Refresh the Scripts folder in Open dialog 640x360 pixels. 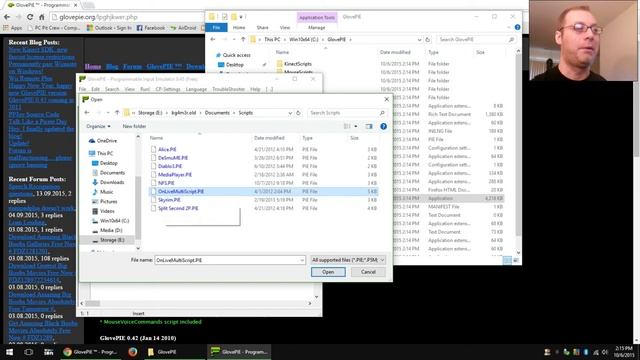point(298,113)
